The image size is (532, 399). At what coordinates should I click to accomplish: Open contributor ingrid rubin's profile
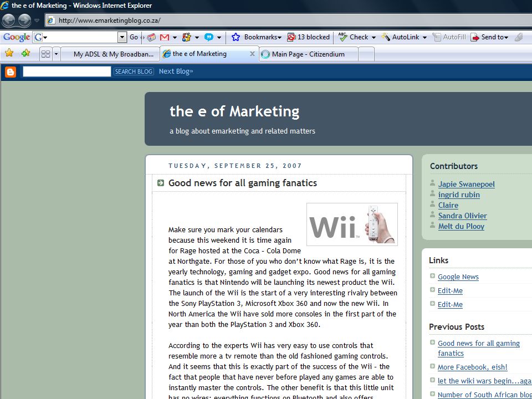459,195
